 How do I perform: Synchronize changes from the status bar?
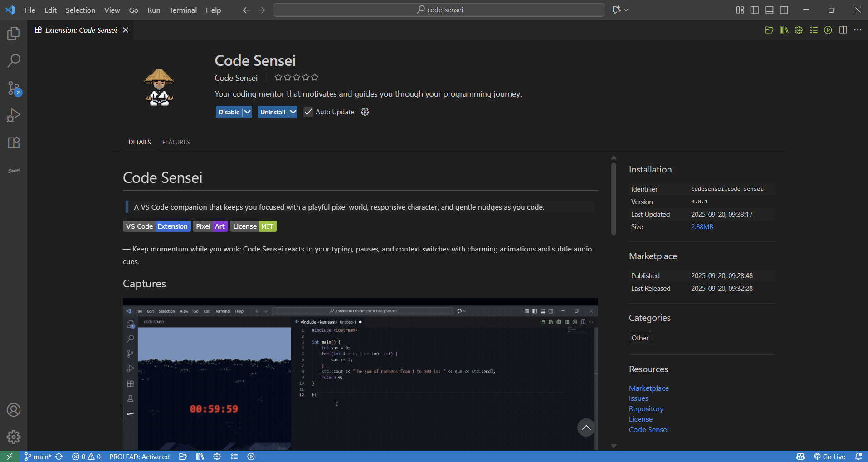tap(59, 457)
